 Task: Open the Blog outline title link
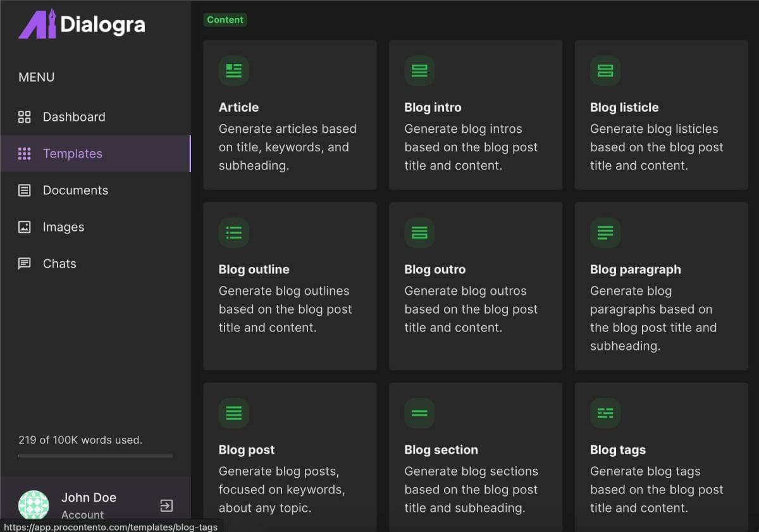254,269
